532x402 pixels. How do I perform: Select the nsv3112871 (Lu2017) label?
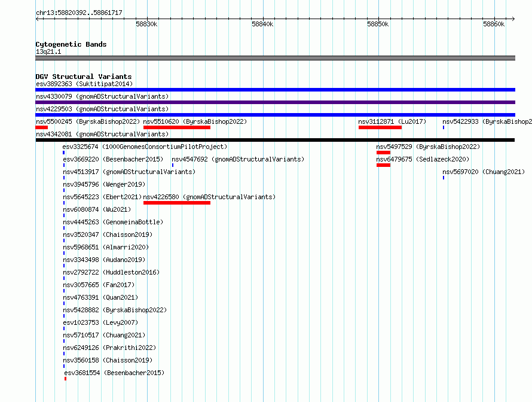click(392, 121)
